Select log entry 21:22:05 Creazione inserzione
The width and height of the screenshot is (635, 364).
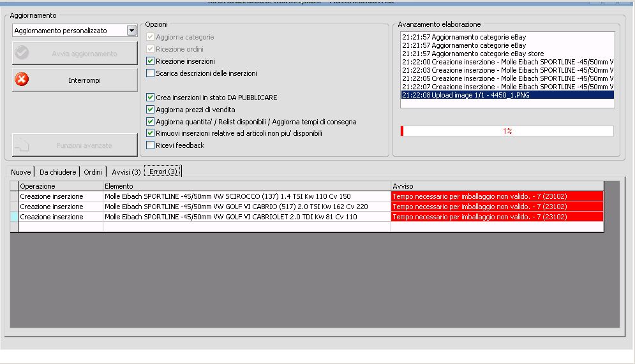(507, 78)
